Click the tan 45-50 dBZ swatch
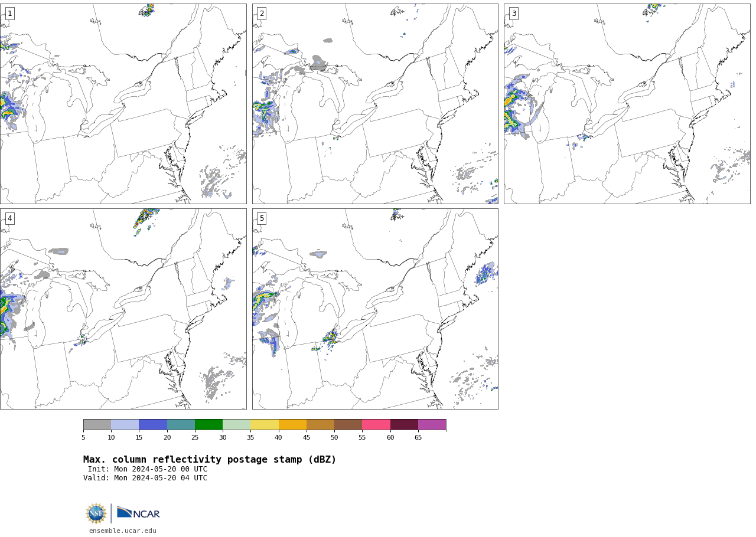This screenshot has width=756, height=537. pyautogui.click(x=320, y=425)
